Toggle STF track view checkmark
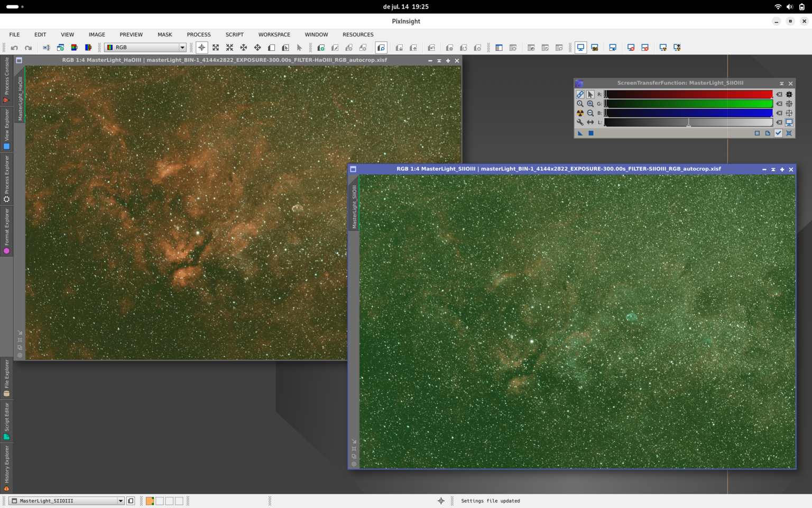Viewport: 812px width, 508px height. pos(778,133)
